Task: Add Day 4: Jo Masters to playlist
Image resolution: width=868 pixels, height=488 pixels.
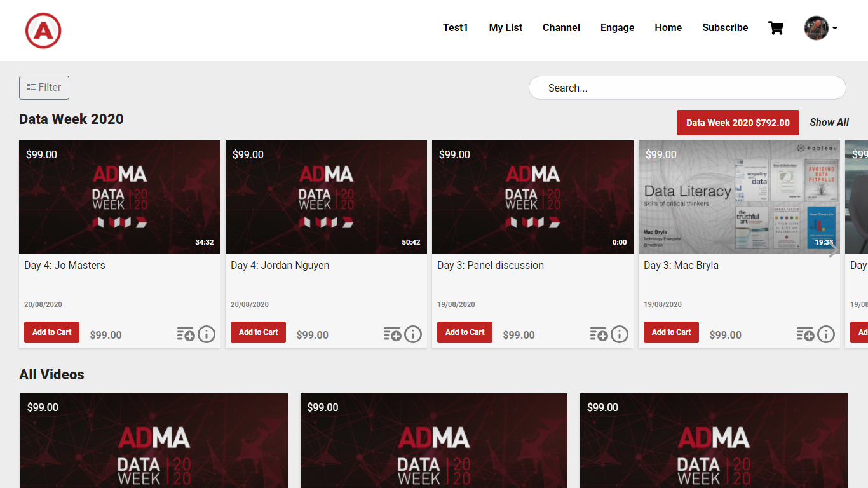Action: click(186, 334)
